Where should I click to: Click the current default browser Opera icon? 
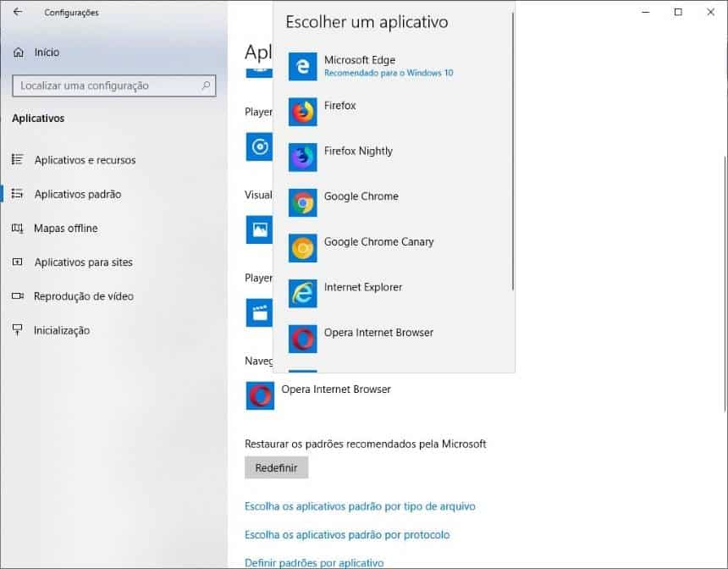click(260, 395)
